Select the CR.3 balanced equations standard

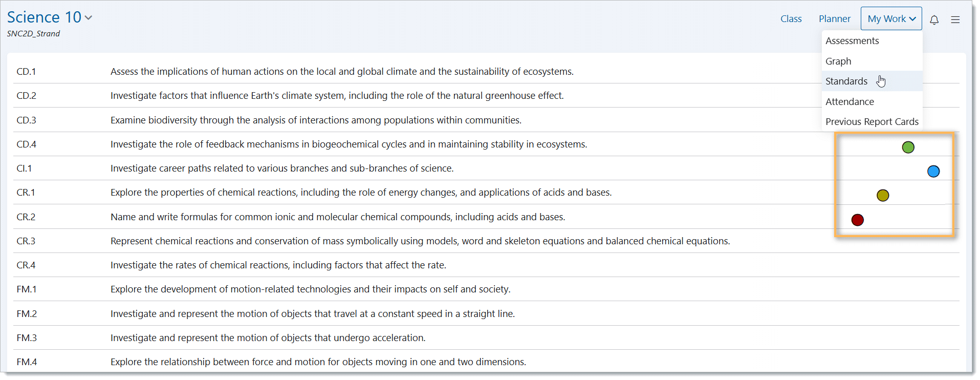420,241
